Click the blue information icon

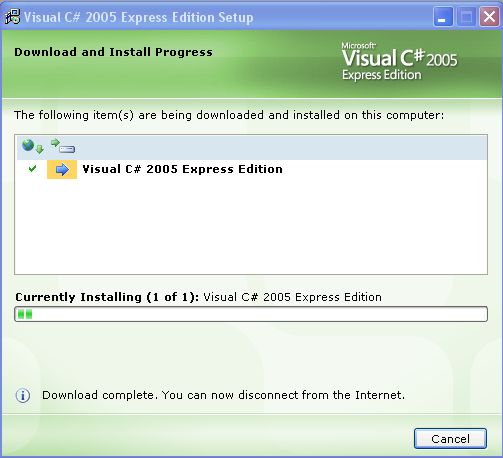click(x=23, y=396)
